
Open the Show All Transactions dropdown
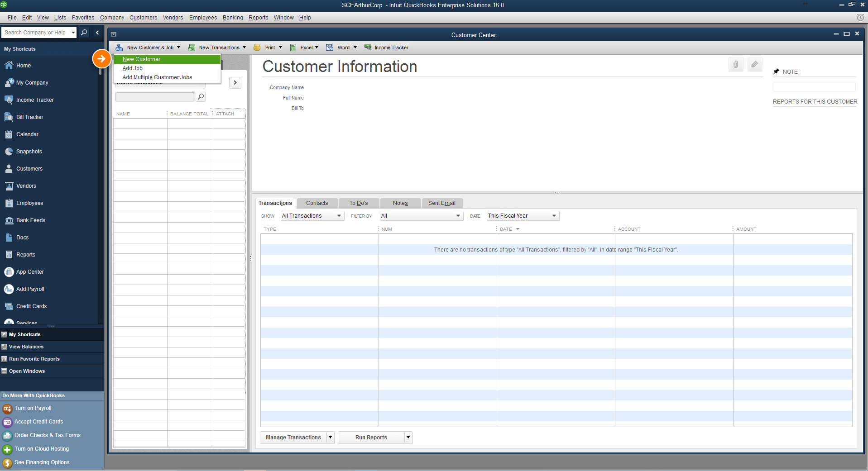(312, 216)
